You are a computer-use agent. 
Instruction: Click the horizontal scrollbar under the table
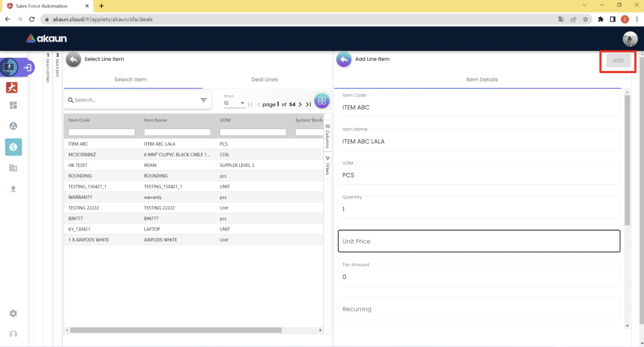(x=175, y=330)
